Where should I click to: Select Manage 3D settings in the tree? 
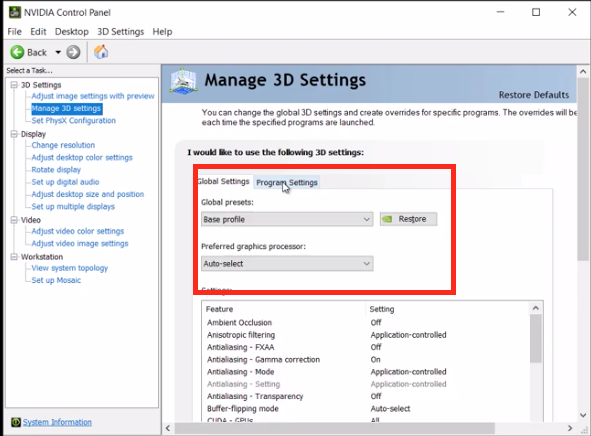(66, 109)
